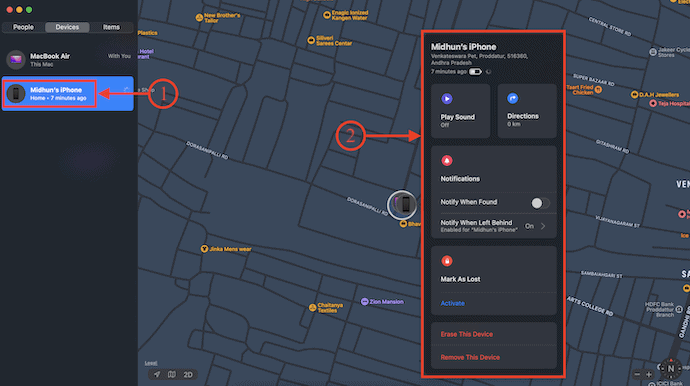690x386 pixels.
Task: Click the Directions arrow icon
Action: tap(513, 98)
